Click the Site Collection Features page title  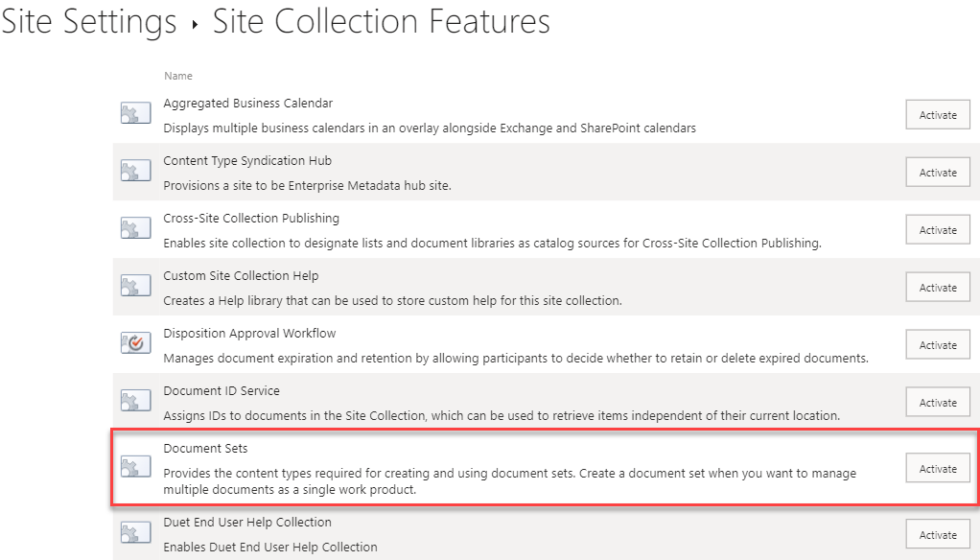pyautogui.click(x=380, y=21)
